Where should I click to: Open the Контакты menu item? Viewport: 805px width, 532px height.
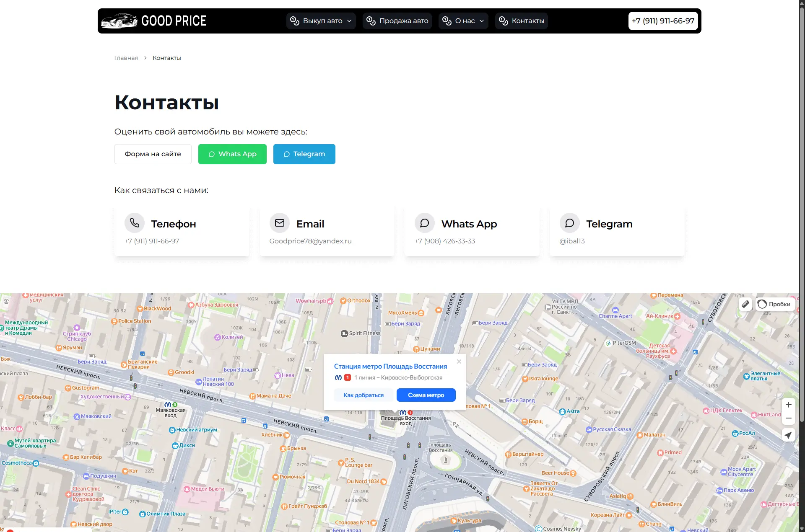pos(522,21)
